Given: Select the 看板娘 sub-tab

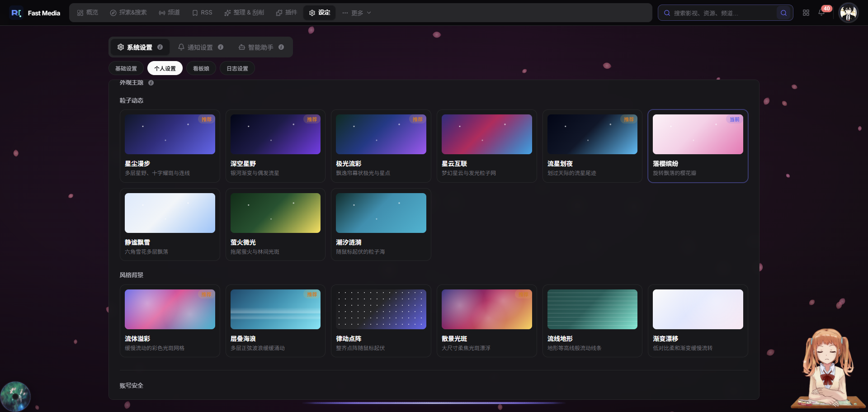Looking at the screenshot, I should tap(201, 68).
